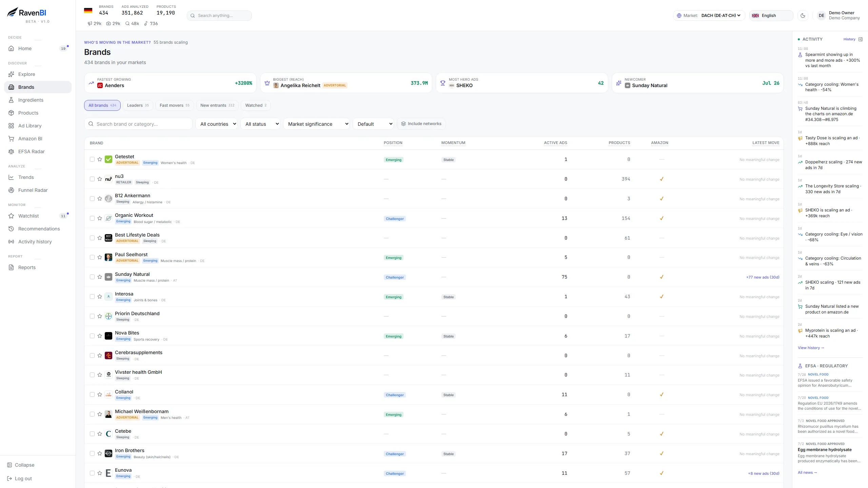Star the Sunday Natural brand row
868x488 pixels.
click(x=100, y=277)
